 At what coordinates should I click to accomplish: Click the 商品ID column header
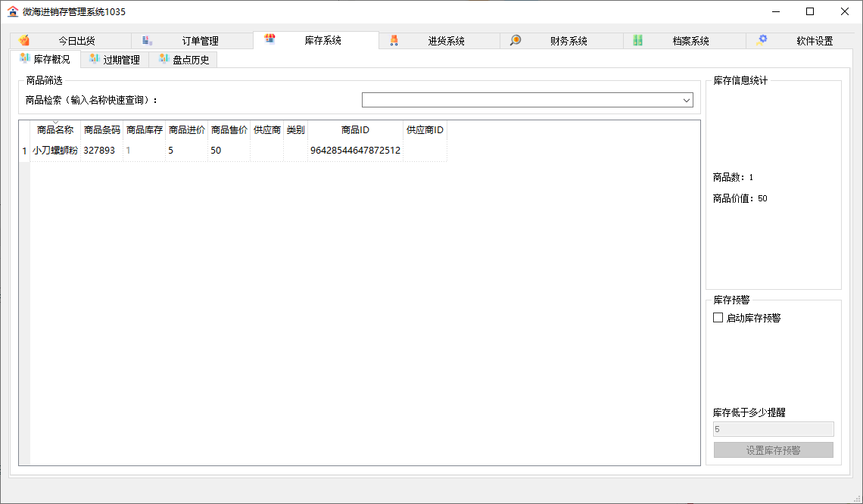pos(355,130)
